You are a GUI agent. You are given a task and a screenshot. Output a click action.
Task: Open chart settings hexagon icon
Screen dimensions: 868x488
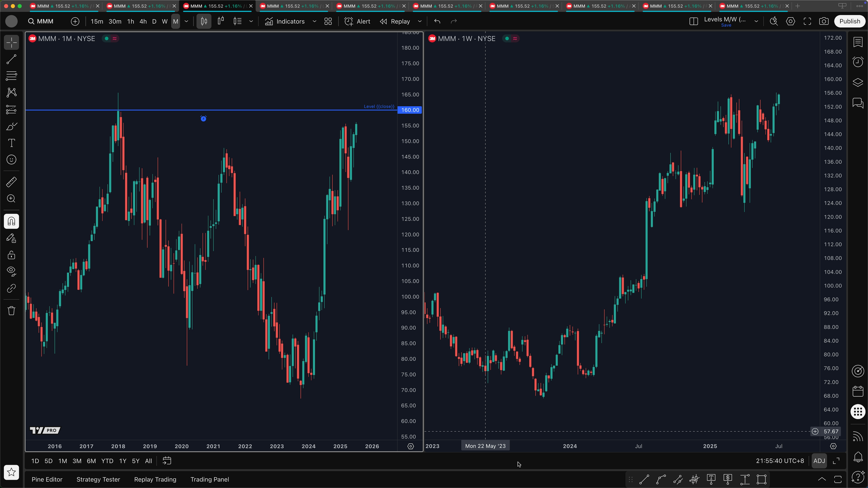point(790,21)
